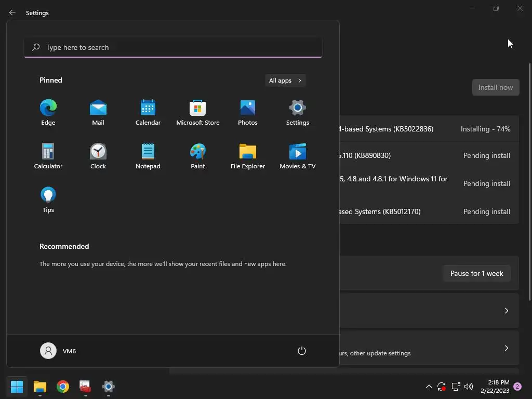Show hidden system tray icons
Screen dimensions: 532x399
[x=429, y=386]
